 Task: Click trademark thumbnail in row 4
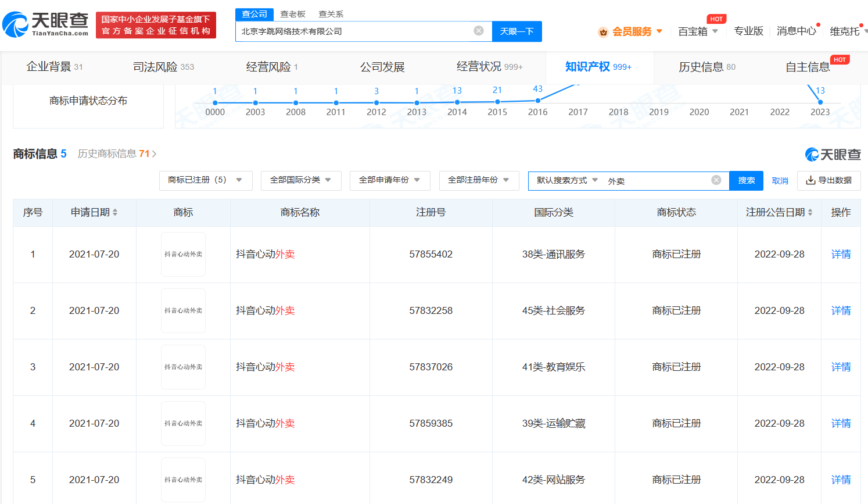click(183, 423)
